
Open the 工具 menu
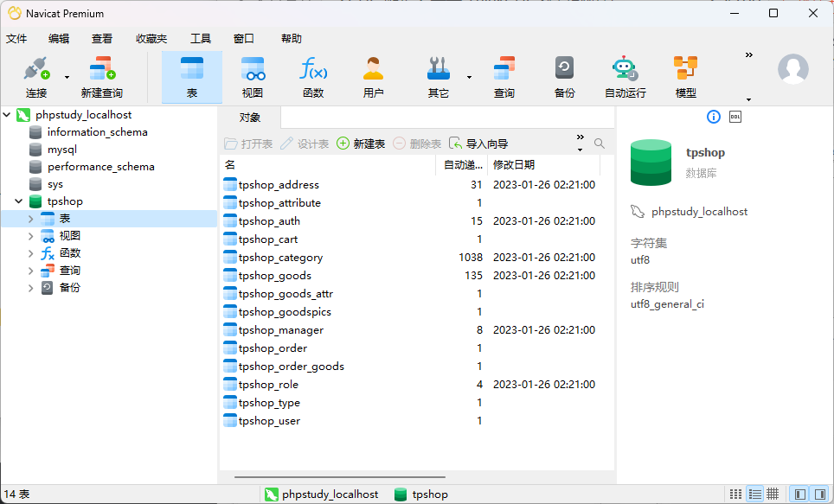pos(201,39)
